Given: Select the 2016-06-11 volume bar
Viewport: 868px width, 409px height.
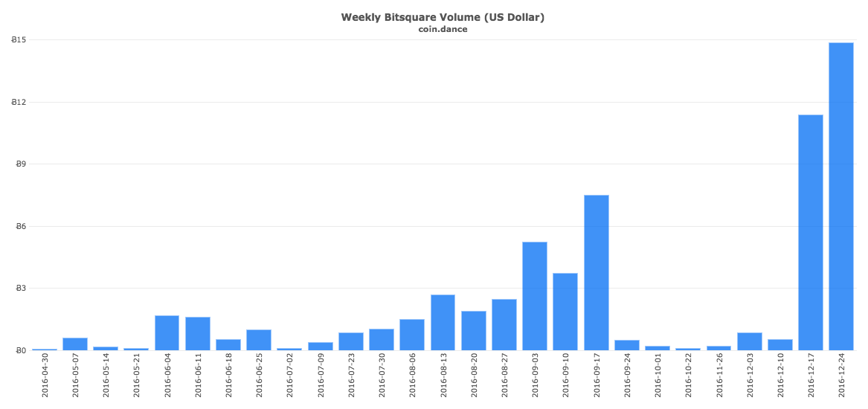Looking at the screenshot, I should pos(197,333).
